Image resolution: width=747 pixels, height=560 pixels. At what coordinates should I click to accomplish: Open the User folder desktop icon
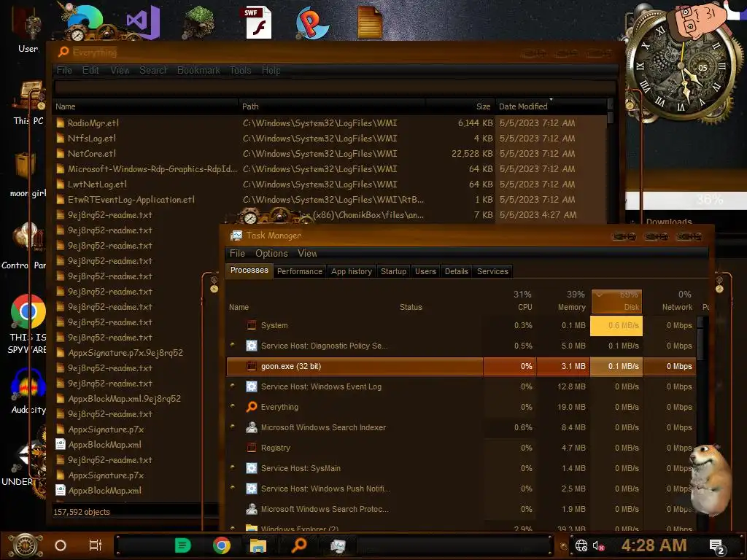point(28,24)
